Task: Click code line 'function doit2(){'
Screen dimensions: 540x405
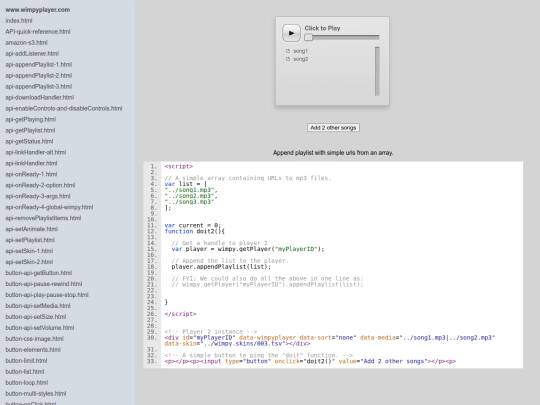Action: (x=195, y=231)
